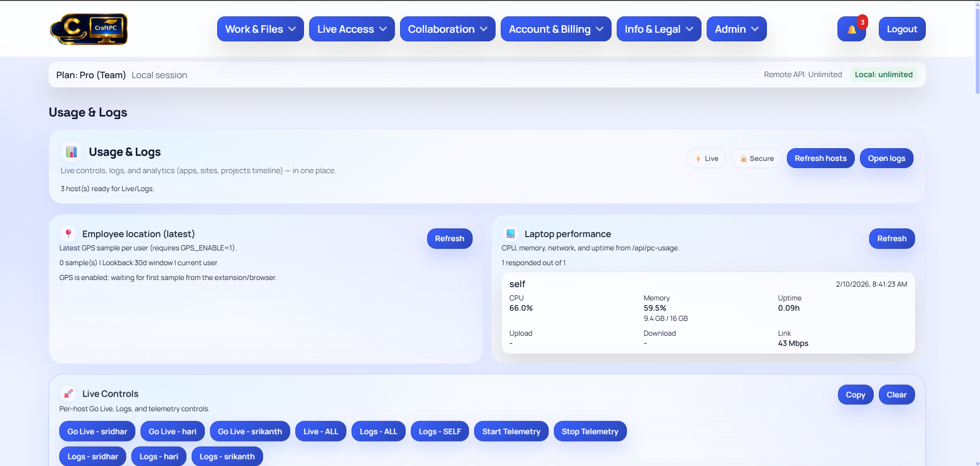Click the Secure lock badge
The height and width of the screenshot is (466, 980).
(x=756, y=158)
